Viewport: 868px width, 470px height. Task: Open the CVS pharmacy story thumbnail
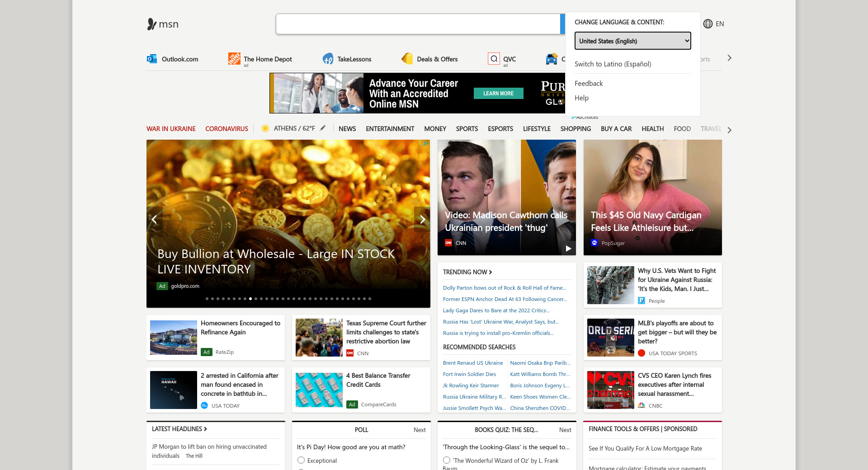(x=611, y=390)
